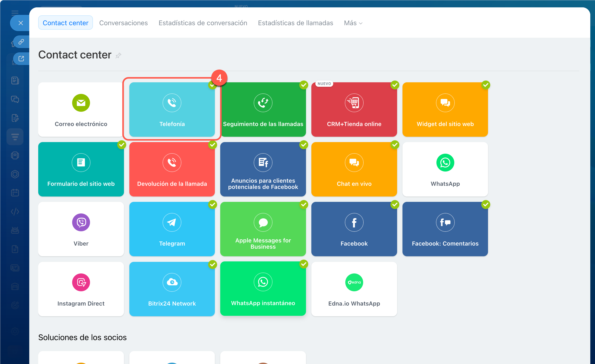Open the Telefonía channel tile
595x364 pixels.
pyautogui.click(x=172, y=110)
